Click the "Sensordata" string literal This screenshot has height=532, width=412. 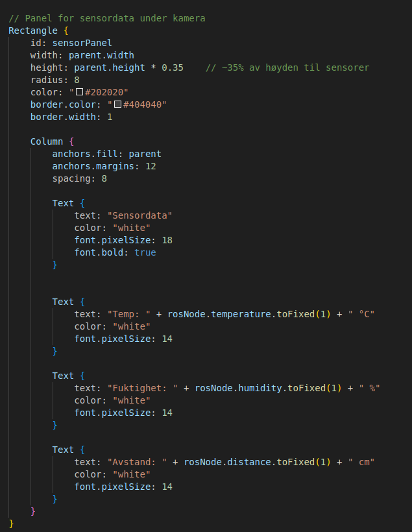point(142,215)
